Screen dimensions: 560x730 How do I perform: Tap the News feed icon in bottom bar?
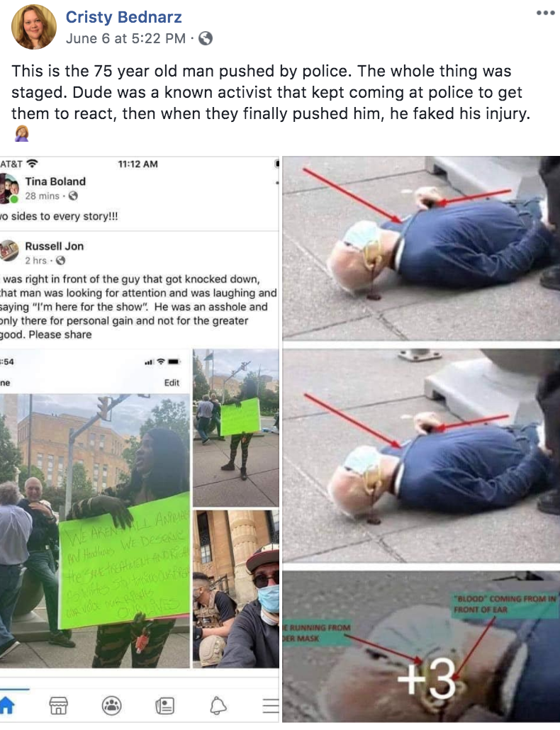164,705
